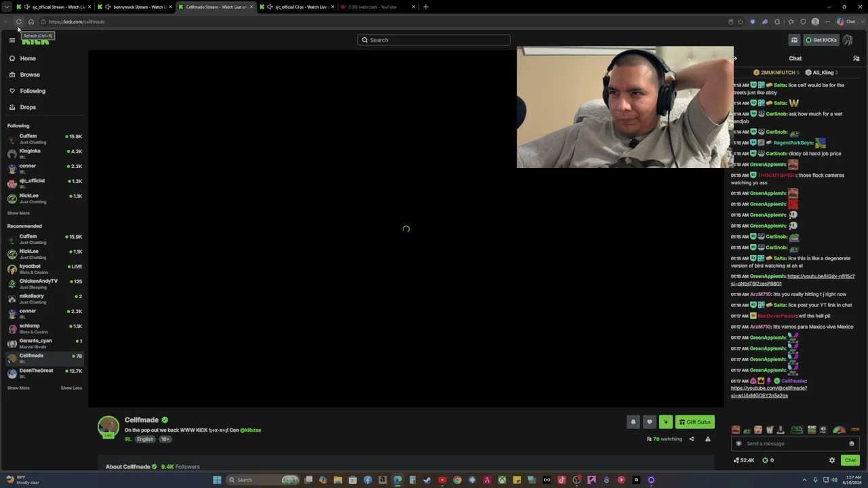Open a new browser tab

[x=426, y=7]
